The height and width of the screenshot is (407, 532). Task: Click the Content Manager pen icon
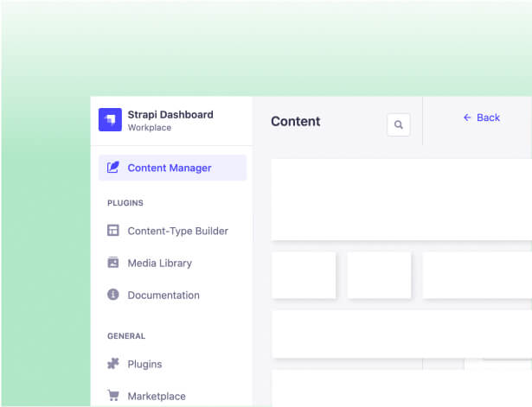pyautogui.click(x=113, y=168)
